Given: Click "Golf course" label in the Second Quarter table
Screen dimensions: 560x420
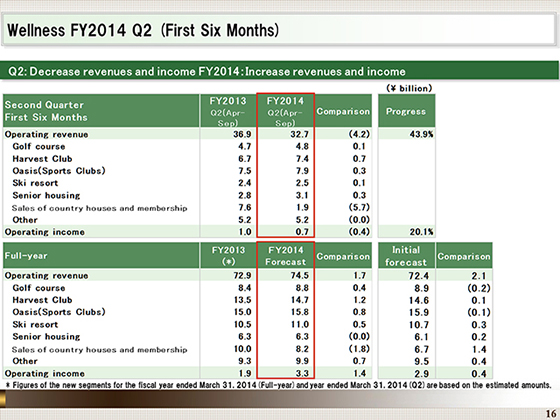Looking at the screenshot, I should click(39, 146).
